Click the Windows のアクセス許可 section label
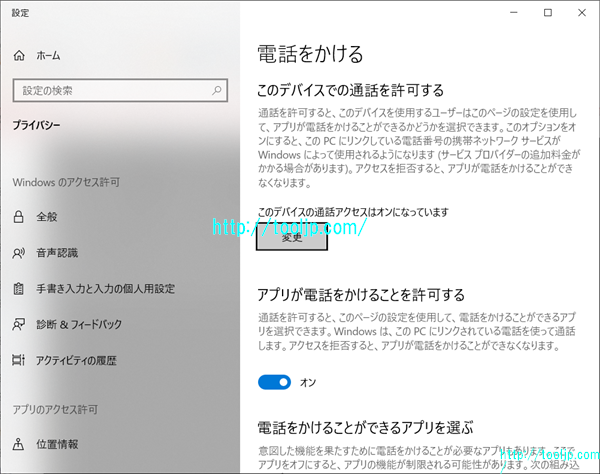Screen dimensions: 600x474 (66, 182)
